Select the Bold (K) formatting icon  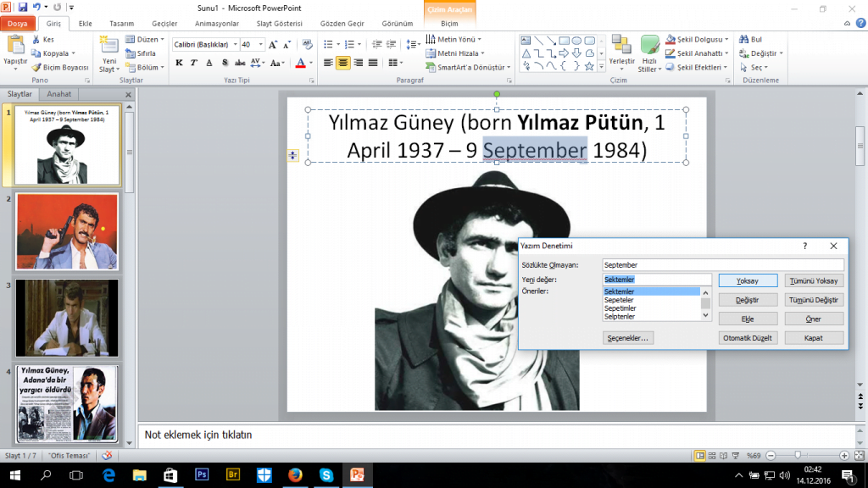(179, 62)
